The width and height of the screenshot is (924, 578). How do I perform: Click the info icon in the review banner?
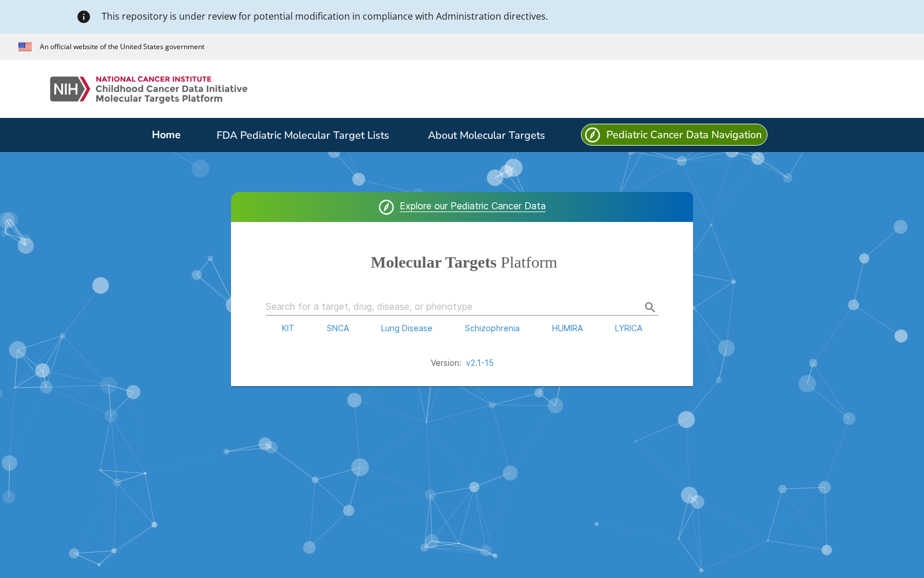pos(84,17)
